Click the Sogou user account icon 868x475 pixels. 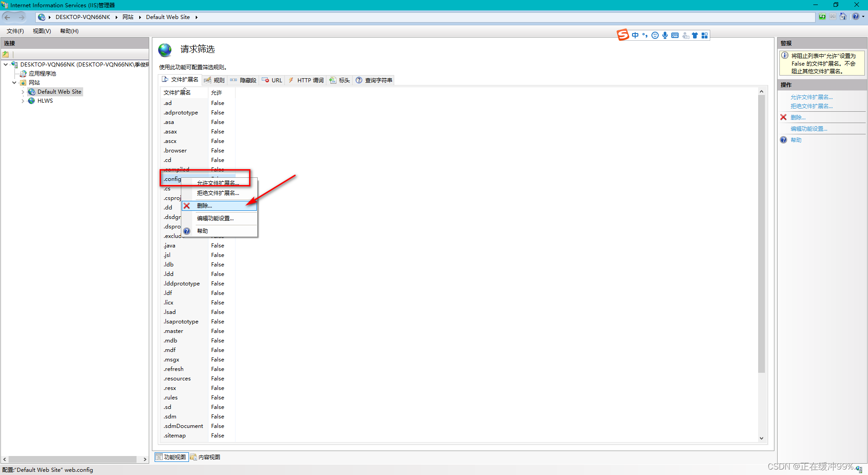[685, 35]
